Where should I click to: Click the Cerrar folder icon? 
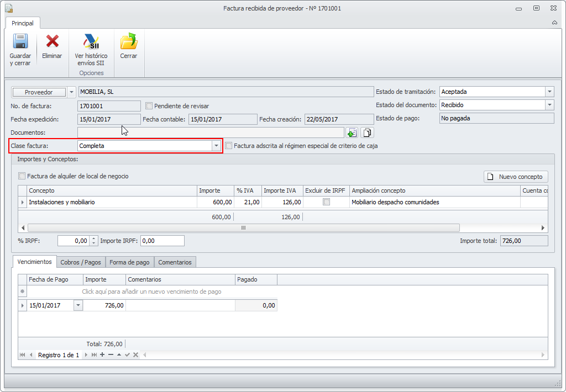click(128, 42)
